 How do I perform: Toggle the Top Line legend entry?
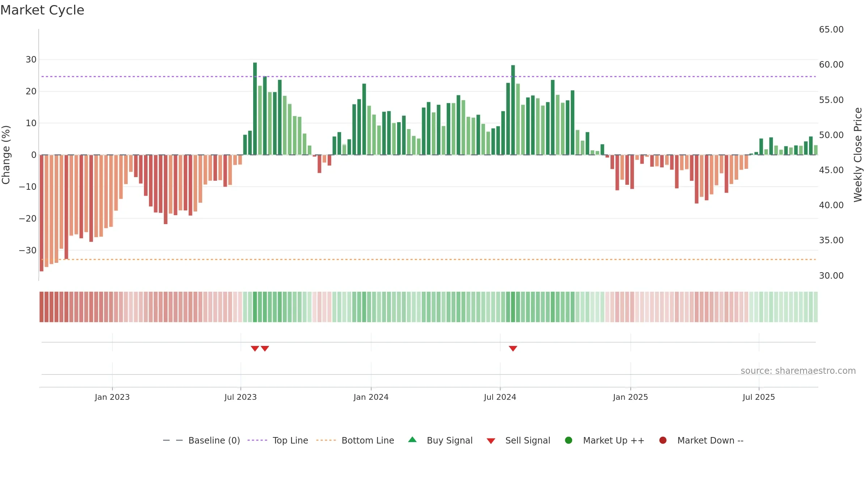tap(278, 440)
